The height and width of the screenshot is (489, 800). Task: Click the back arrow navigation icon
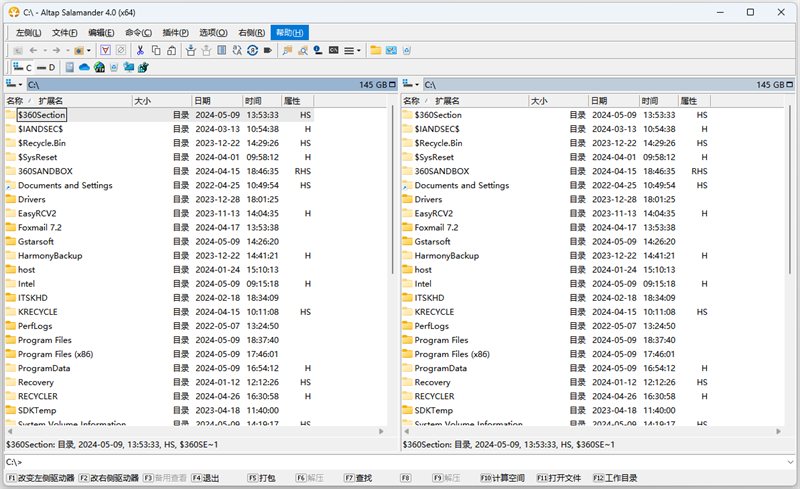click(x=33, y=50)
